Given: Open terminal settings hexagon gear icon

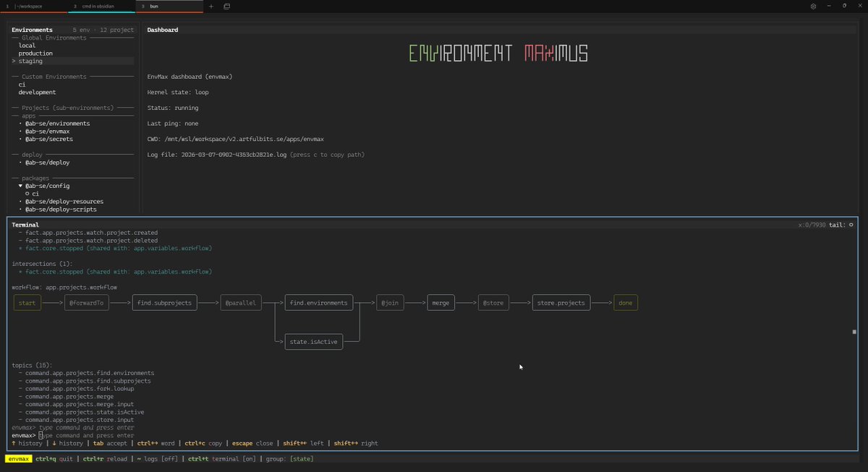Looking at the screenshot, I should click(x=814, y=6).
